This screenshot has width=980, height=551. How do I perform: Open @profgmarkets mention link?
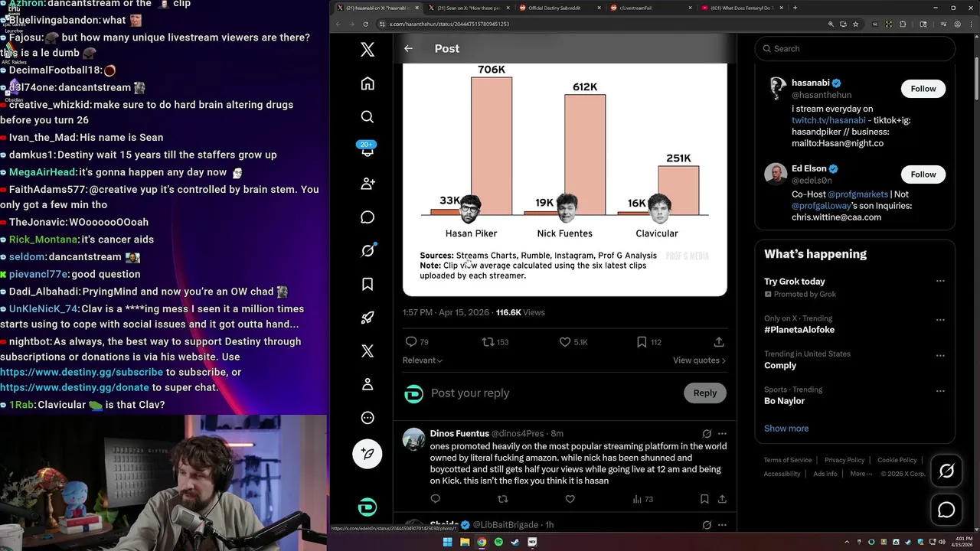coord(857,194)
